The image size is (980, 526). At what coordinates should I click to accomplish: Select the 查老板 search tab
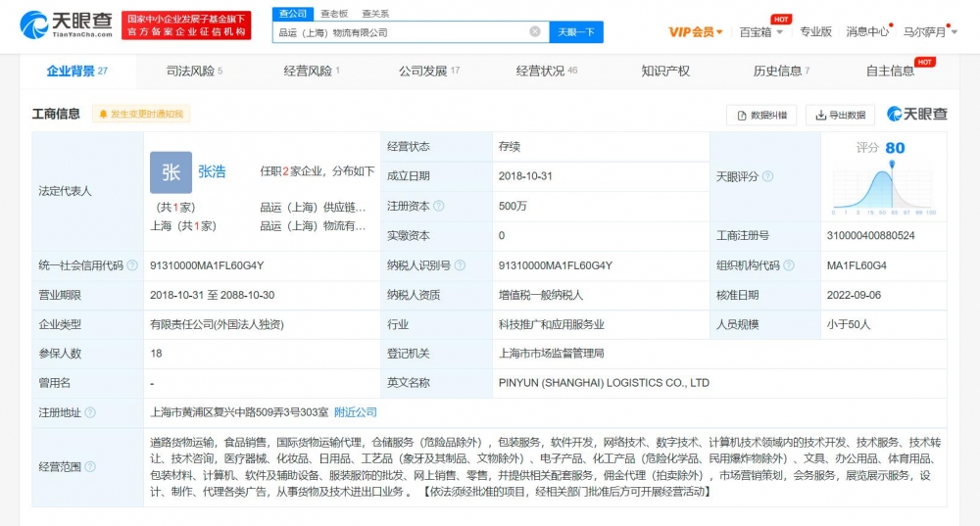(334, 13)
